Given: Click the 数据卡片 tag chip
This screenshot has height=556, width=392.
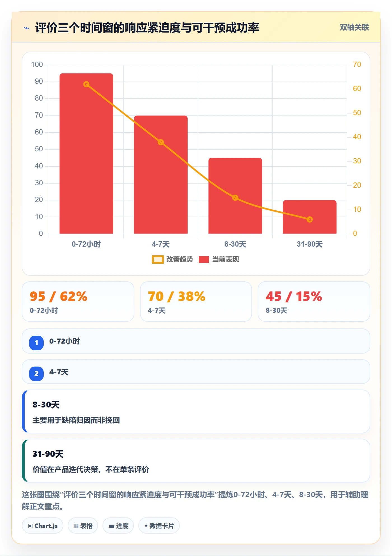Looking at the screenshot, I should (159, 526).
